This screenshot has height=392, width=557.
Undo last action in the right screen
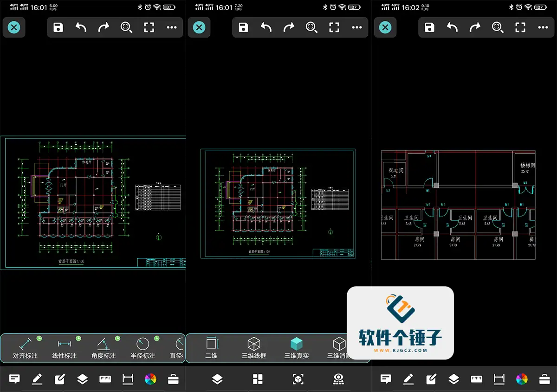452,27
